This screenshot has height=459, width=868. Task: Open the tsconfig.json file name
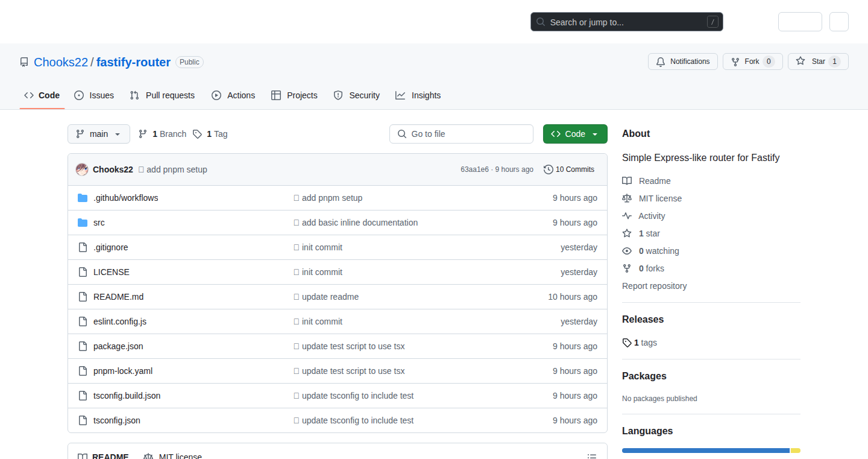(117, 420)
